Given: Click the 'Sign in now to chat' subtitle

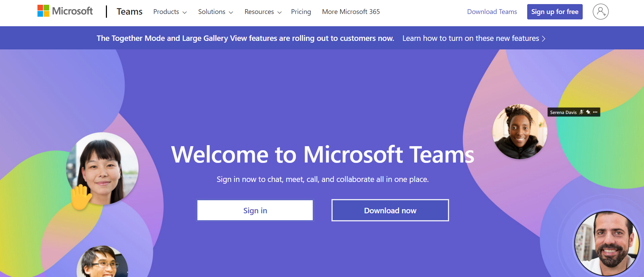Looking at the screenshot, I should tap(323, 179).
